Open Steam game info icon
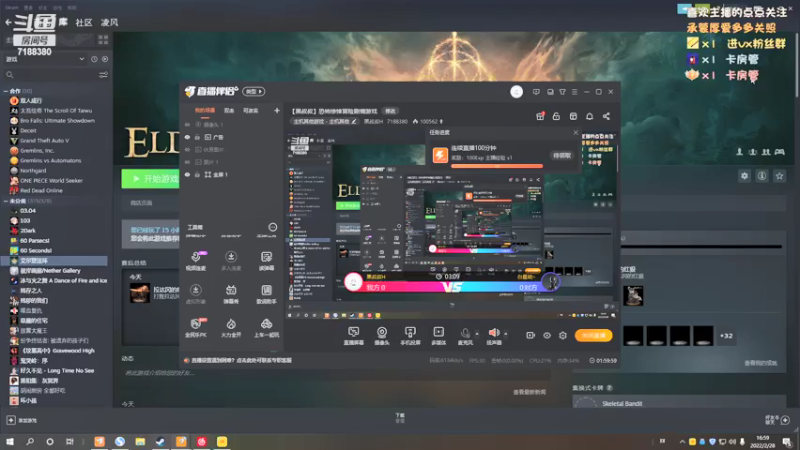800x450 pixels. [x=762, y=176]
